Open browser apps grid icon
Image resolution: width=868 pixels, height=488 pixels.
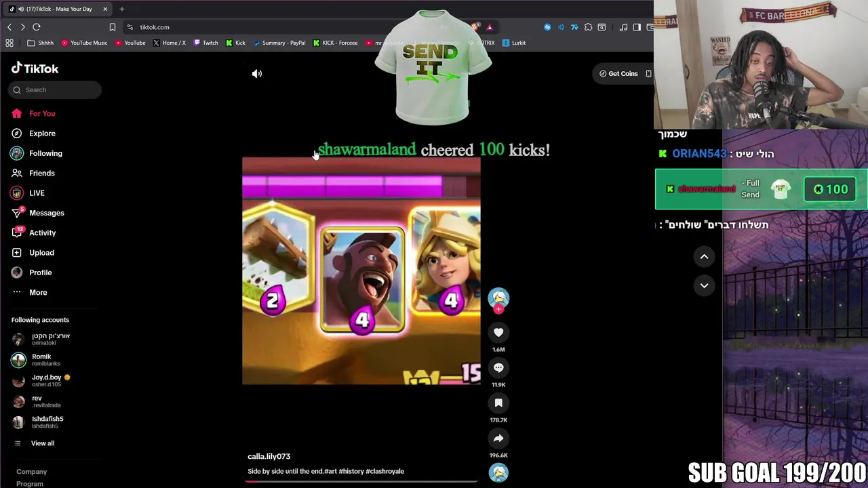pos(9,43)
